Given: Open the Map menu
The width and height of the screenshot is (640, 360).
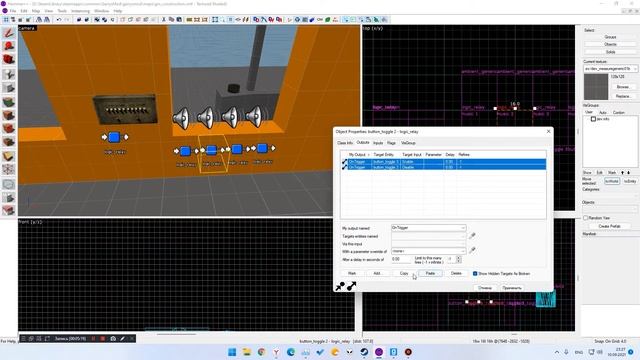Looking at the screenshot, I should [x=36, y=11].
